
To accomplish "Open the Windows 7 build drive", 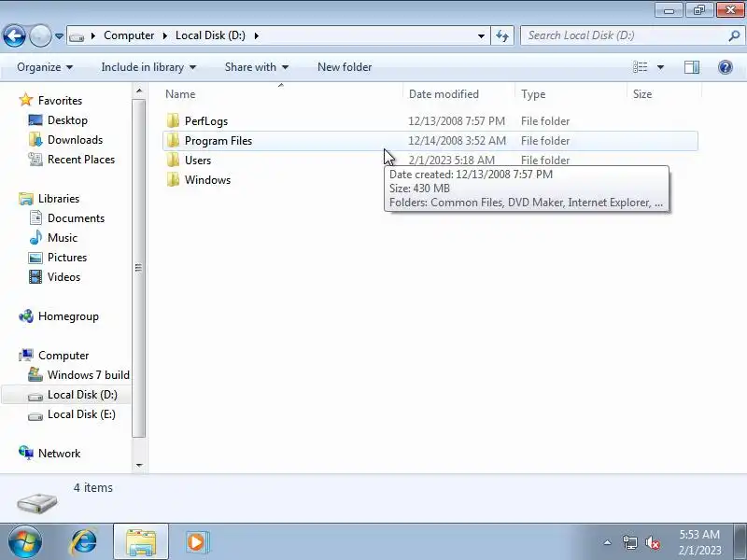I will pos(88,375).
